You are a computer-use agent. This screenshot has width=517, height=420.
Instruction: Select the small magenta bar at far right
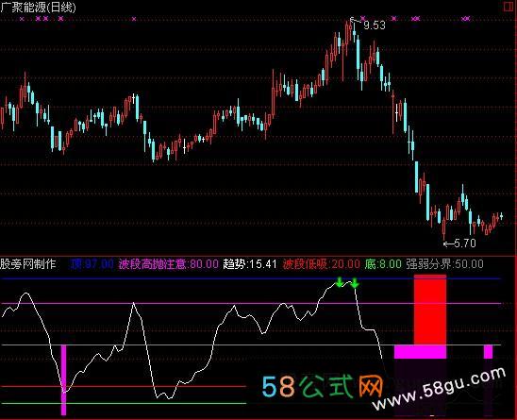click(x=489, y=352)
